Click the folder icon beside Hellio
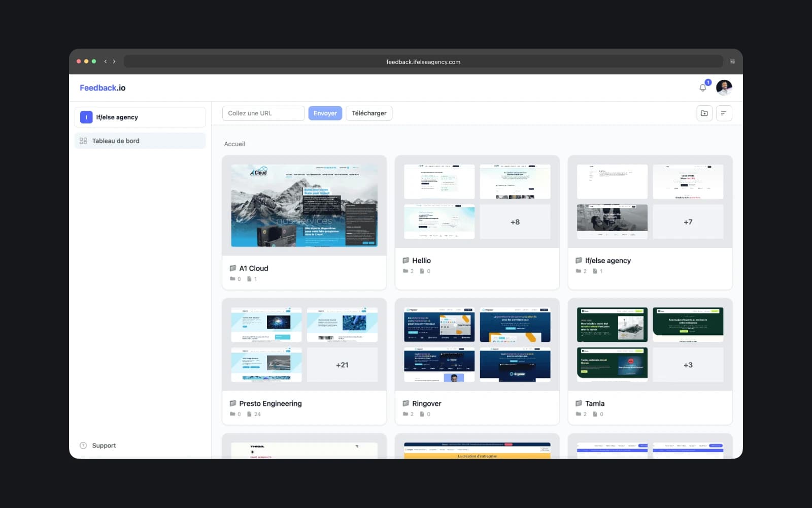The height and width of the screenshot is (508, 812). point(406,261)
